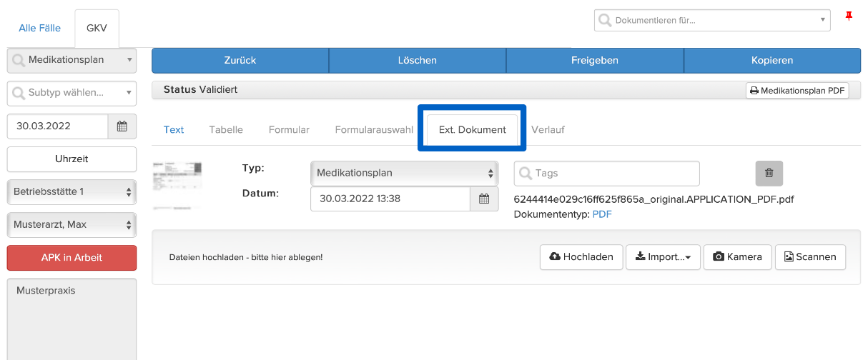The image size is (868, 360).
Task: Delete document via gray trash icon
Action: (769, 173)
